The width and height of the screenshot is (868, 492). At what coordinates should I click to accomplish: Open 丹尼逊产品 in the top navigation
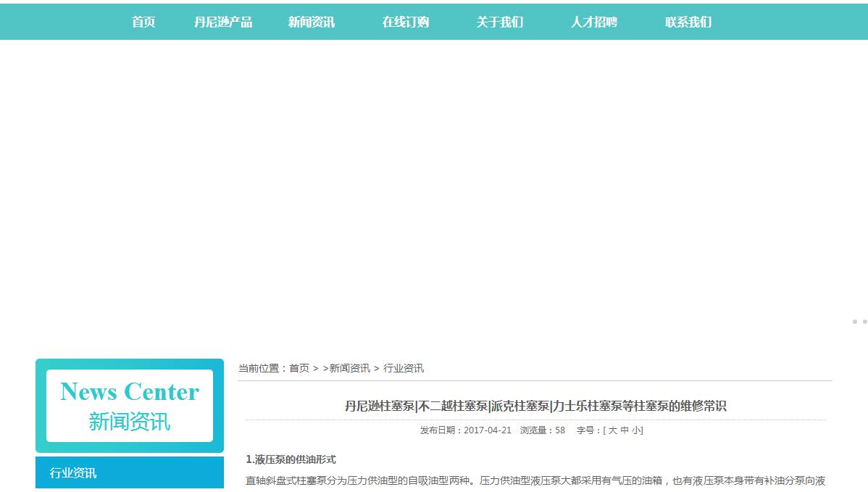tap(223, 22)
